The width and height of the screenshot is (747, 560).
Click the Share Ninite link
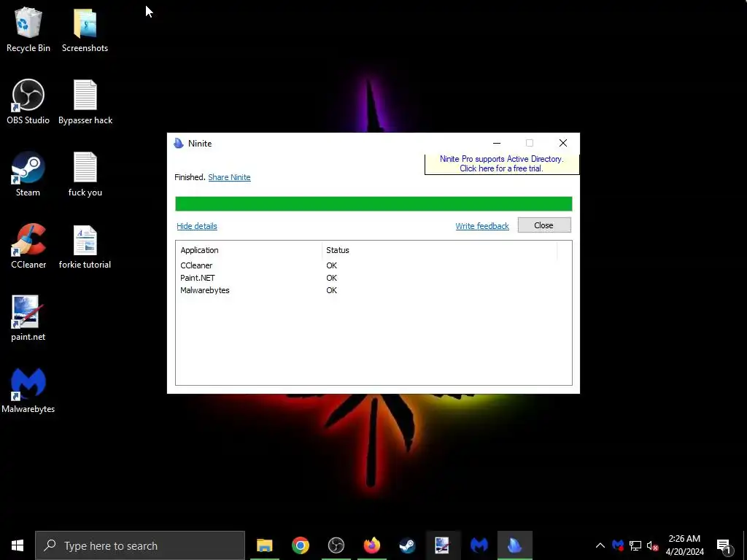tap(229, 177)
